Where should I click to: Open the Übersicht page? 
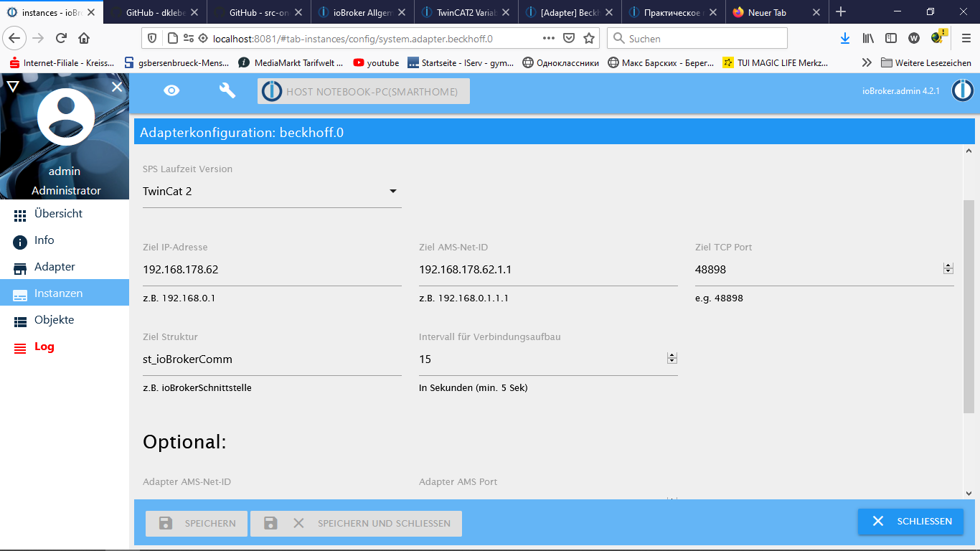(65, 214)
